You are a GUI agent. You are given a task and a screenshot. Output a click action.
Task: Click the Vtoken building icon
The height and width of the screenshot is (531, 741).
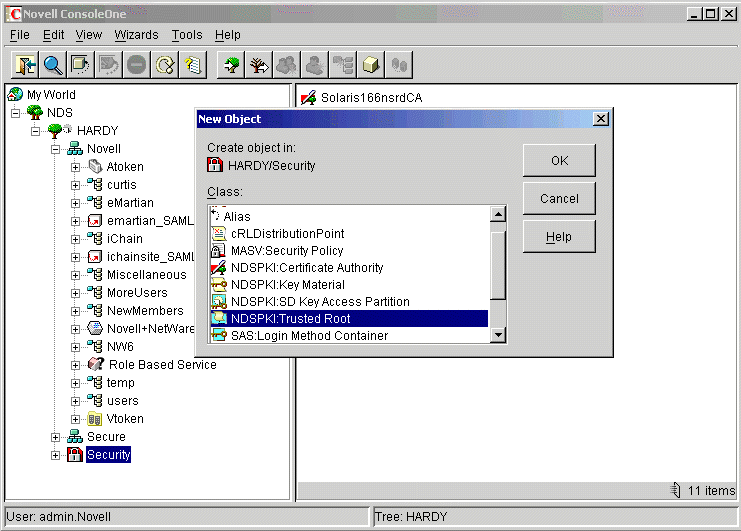tap(95, 419)
